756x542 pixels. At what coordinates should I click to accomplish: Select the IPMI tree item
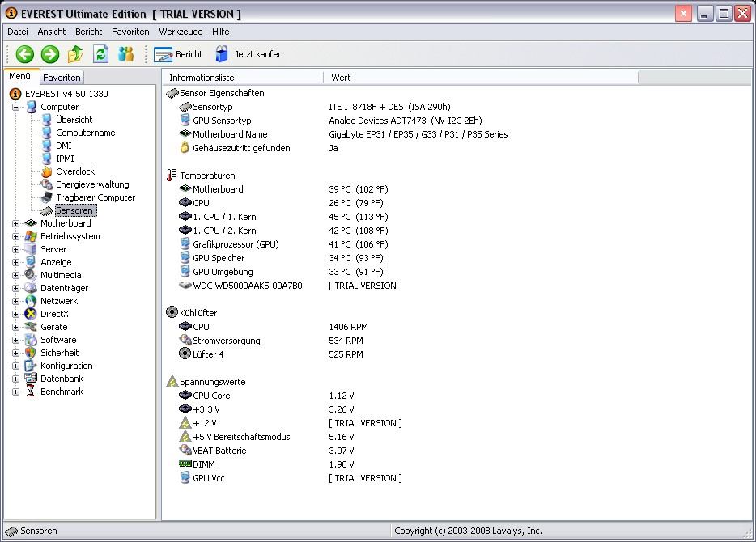click(x=65, y=159)
